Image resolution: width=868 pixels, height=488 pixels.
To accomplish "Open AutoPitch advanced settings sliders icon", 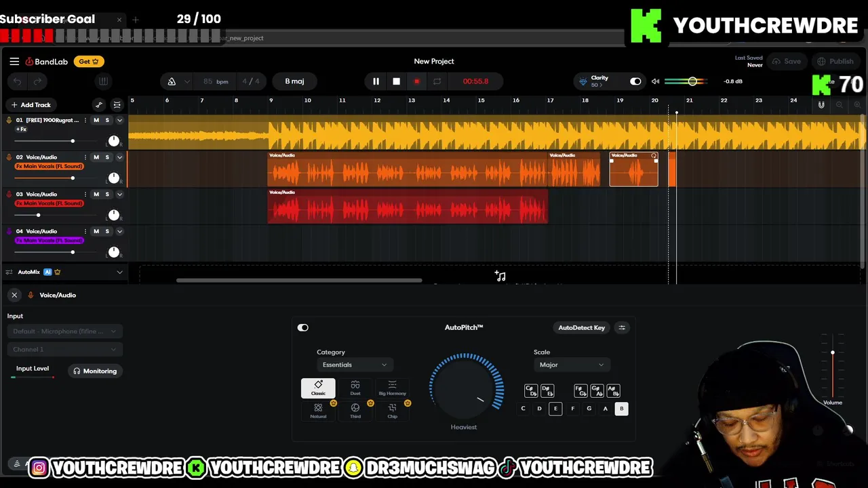I will coord(622,327).
